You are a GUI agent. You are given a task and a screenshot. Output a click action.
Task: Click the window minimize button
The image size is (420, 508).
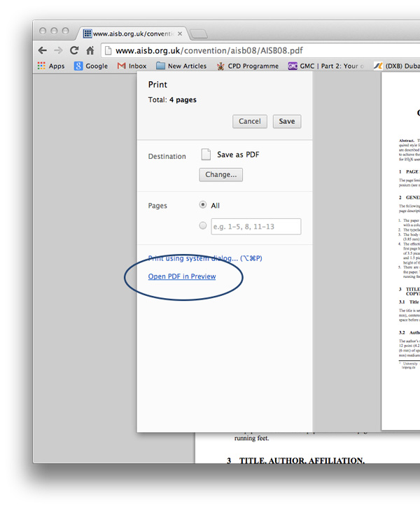coord(54,31)
